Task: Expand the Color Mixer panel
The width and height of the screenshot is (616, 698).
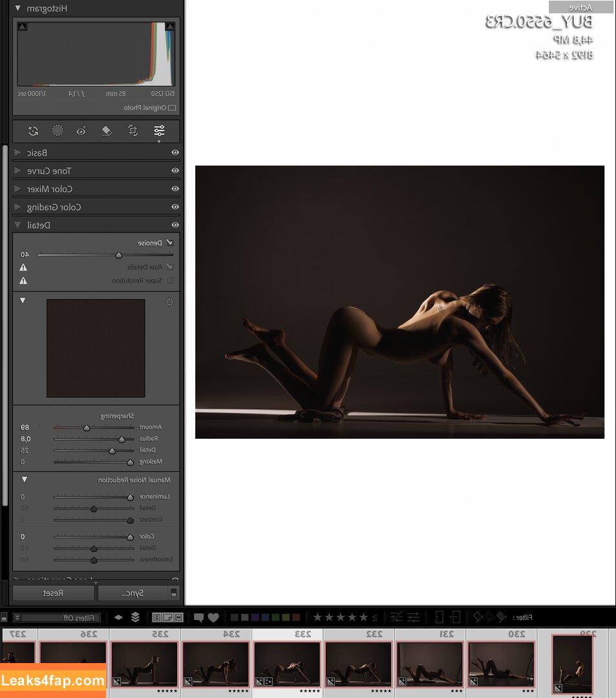Action: point(17,189)
